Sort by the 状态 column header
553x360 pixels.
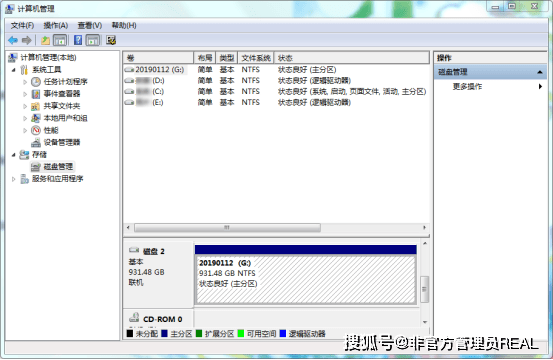(x=352, y=58)
